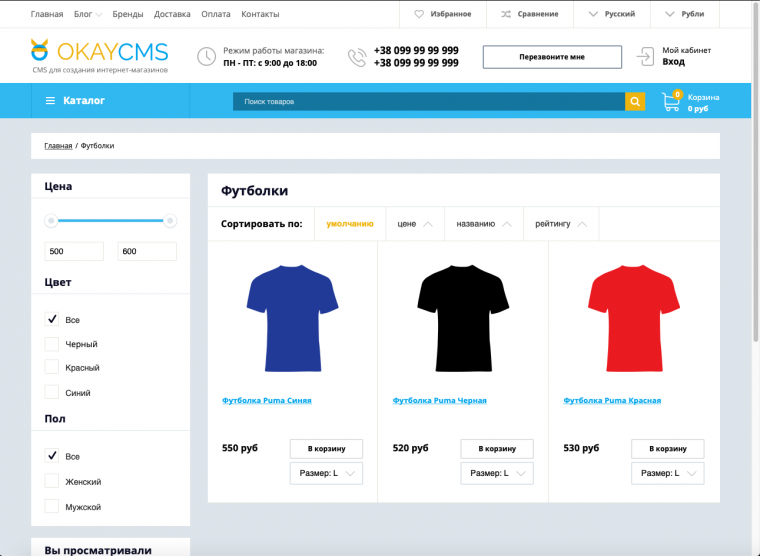Click the 550 руб price
Image resolution: width=760 pixels, height=556 pixels.
pos(240,448)
